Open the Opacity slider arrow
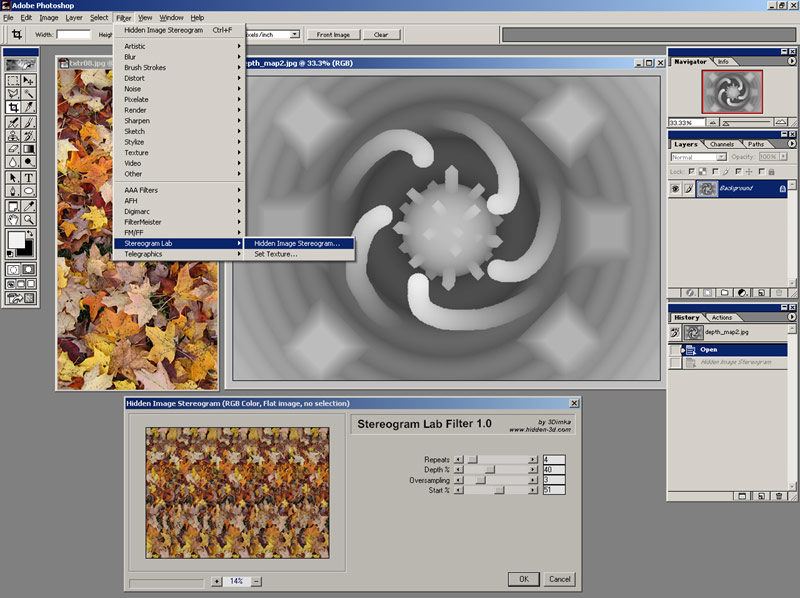 pyautogui.click(x=783, y=157)
